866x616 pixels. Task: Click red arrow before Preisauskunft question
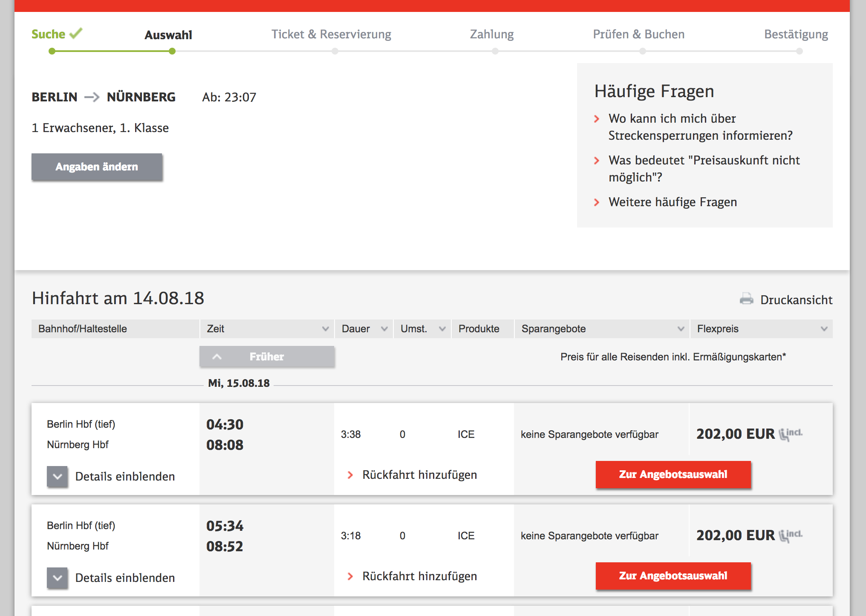coord(597,161)
